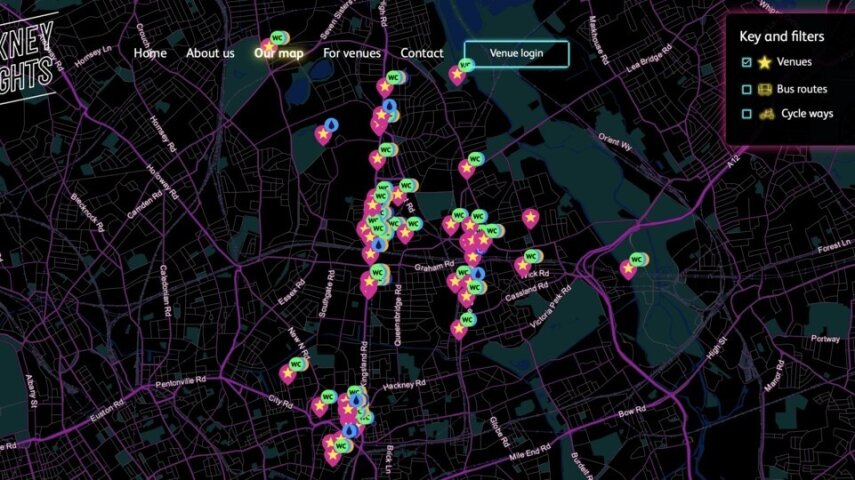The width and height of the screenshot is (855, 480).
Task: Select the water-drop marker right of Graham Rd label
Action: click(x=478, y=273)
